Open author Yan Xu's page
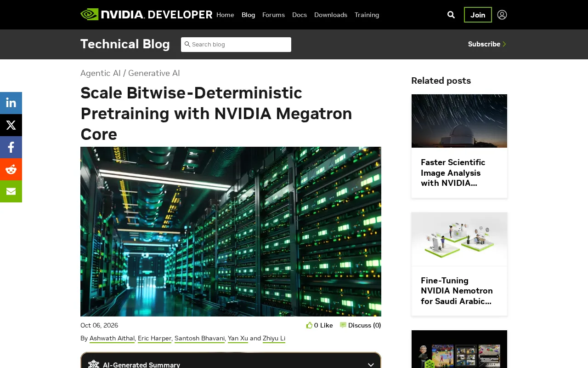The width and height of the screenshot is (588, 368). [238, 338]
